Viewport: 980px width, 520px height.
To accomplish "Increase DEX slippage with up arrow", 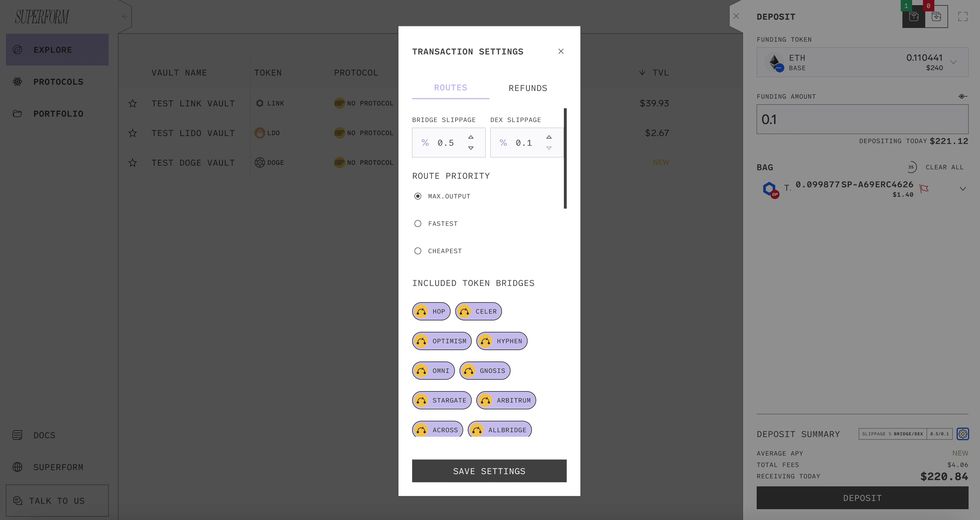I will point(548,137).
